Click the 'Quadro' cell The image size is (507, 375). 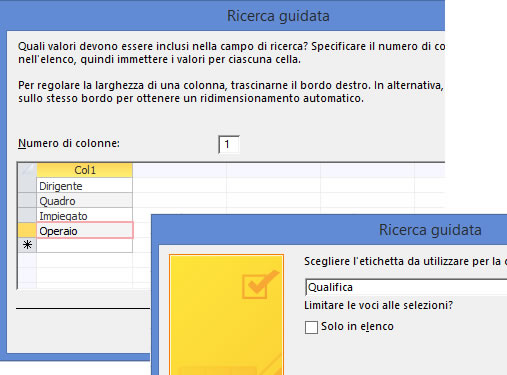(85, 201)
